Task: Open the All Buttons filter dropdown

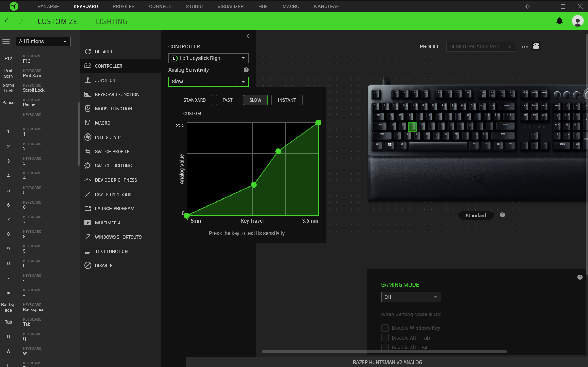Action: (43, 41)
